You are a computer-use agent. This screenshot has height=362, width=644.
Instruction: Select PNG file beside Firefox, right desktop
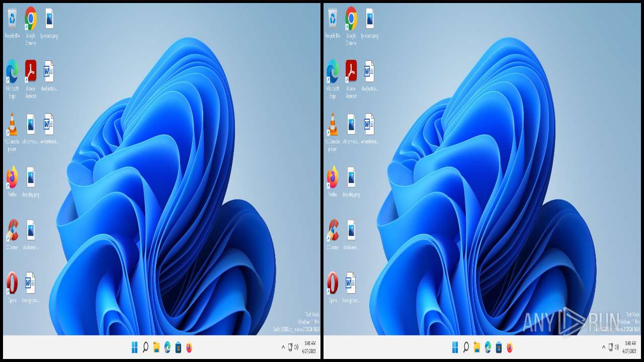(351, 182)
